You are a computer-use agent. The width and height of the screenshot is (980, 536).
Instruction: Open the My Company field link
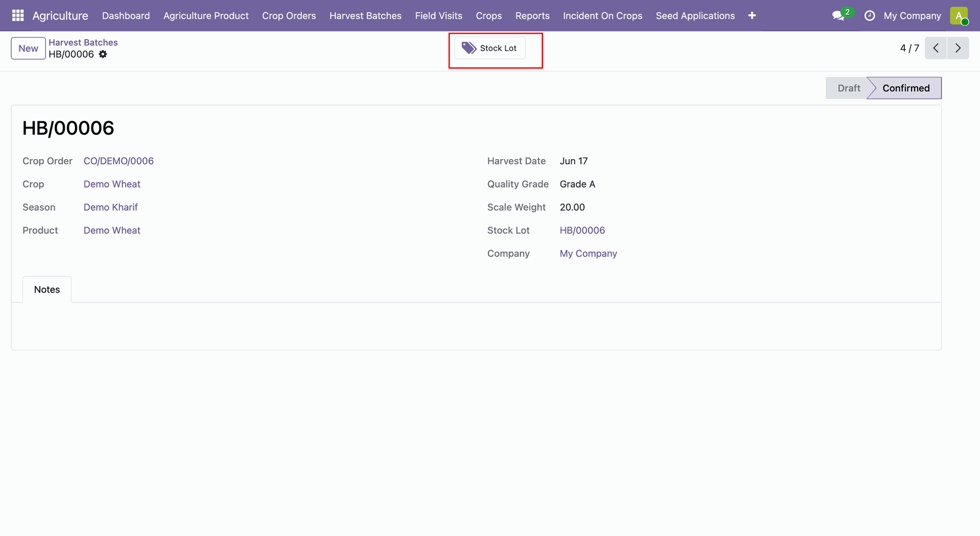(589, 253)
